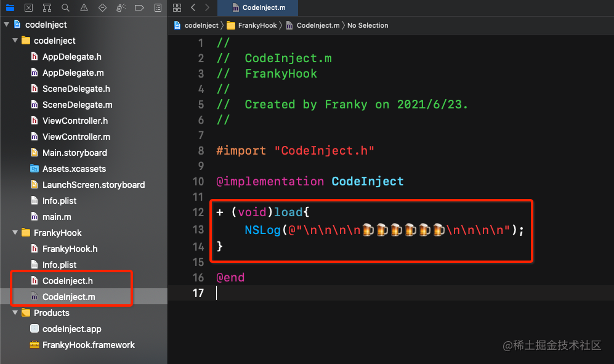This screenshot has height=364, width=614.
Task: Open FrankyHook.h file
Action: [x=70, y=249]
